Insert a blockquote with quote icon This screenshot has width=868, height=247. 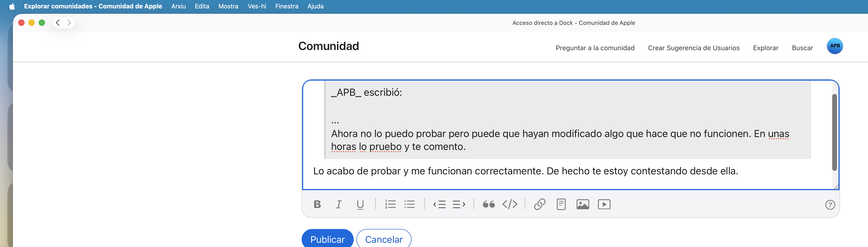tap(489, 204)
